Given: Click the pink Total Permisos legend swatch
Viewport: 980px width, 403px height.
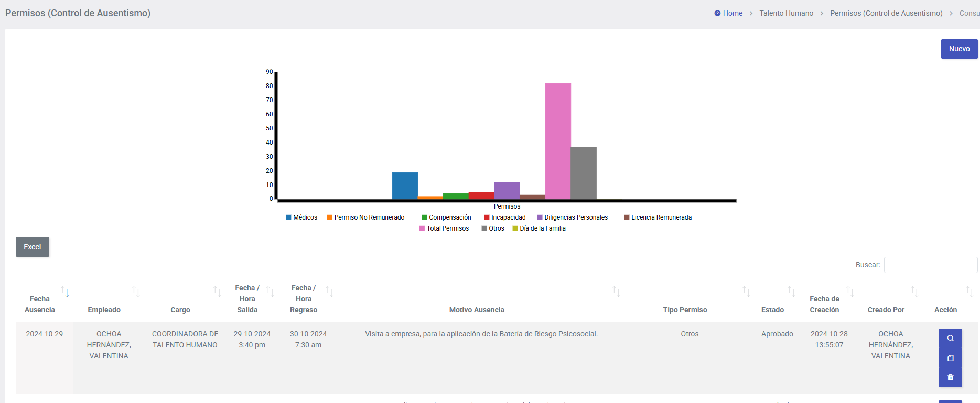Looking at the screenshot, I should coord(422,228).
